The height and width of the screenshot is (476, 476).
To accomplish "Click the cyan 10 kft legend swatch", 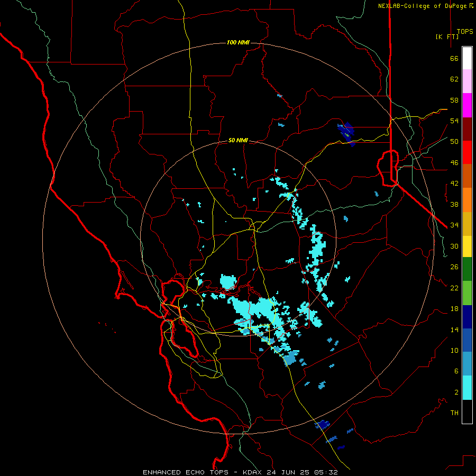I will [x=467, y=388].
